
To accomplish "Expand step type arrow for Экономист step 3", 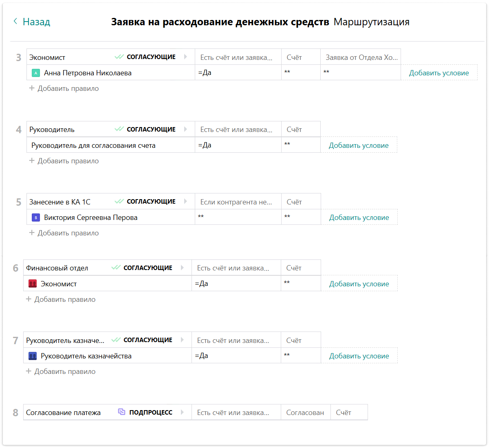I will coord(185,57).
